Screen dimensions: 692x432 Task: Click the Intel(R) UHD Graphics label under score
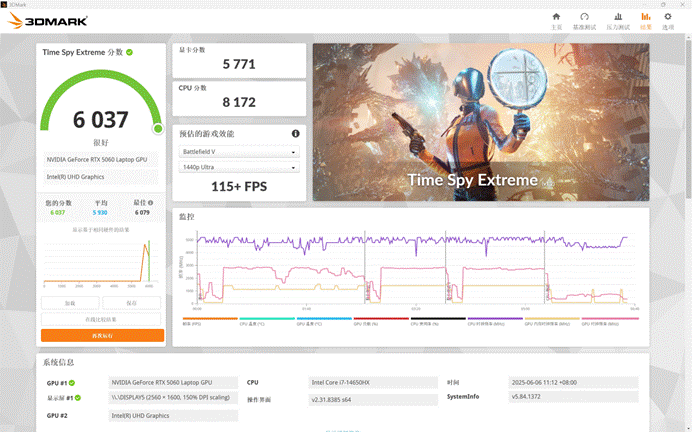[x=101, y=177]
